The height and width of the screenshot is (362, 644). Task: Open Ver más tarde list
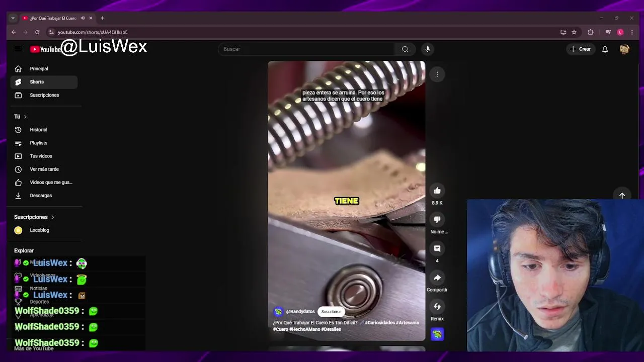click(44, 169)
